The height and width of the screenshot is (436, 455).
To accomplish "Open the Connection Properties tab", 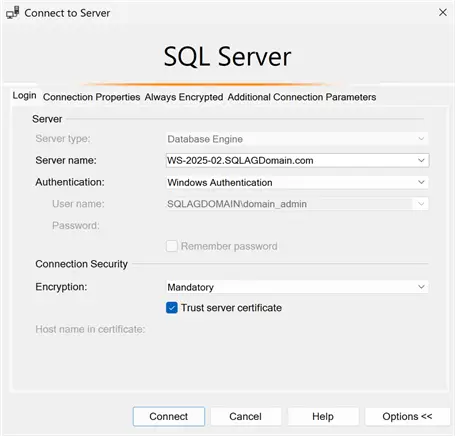I will (x=91, y=97).
